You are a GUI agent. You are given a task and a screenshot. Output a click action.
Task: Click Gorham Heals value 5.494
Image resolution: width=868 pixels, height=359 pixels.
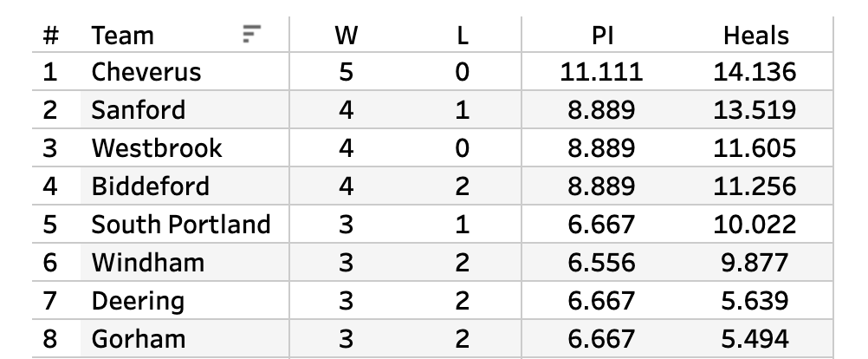pyautogui.click(x=754, y=338)
